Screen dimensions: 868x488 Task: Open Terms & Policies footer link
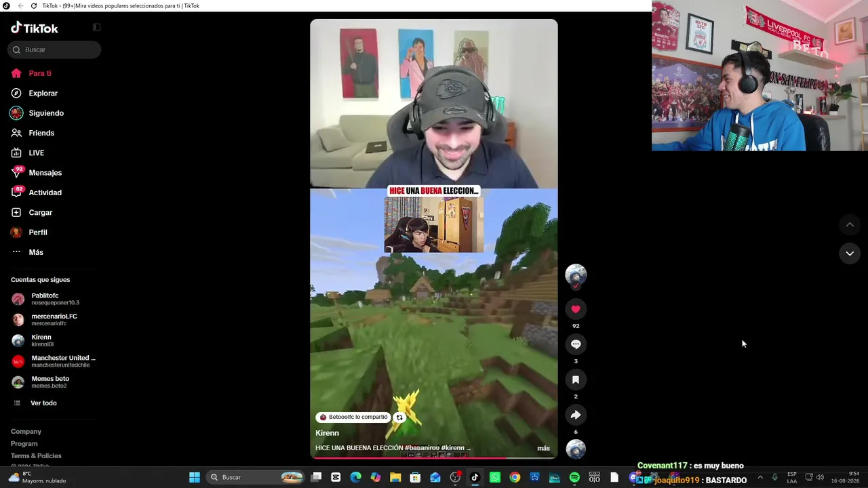(36, 456)
